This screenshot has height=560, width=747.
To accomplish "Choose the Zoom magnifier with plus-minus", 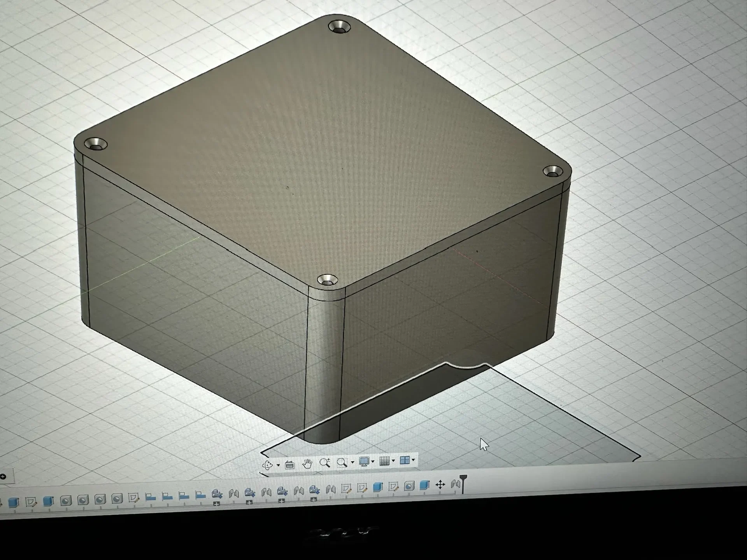I will pyautogui.click(x=325, y=462).
